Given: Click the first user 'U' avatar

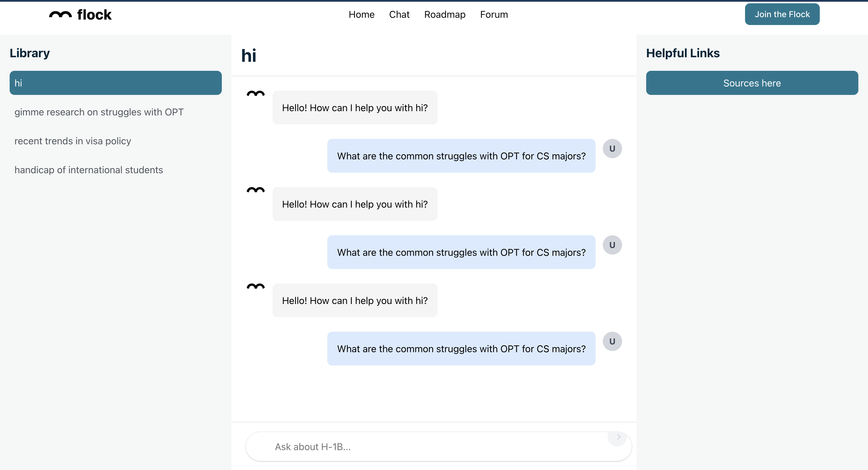Looking at the screenshot, I should click(x=612, y=149).
